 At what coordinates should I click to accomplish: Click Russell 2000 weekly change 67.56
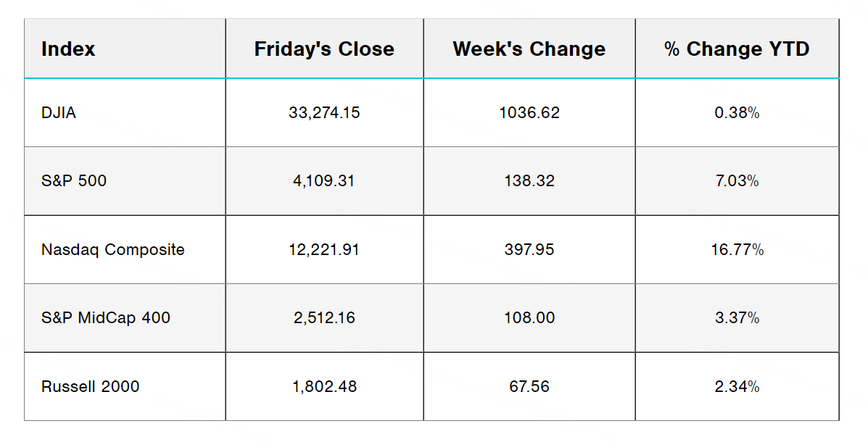pos(529,387)
